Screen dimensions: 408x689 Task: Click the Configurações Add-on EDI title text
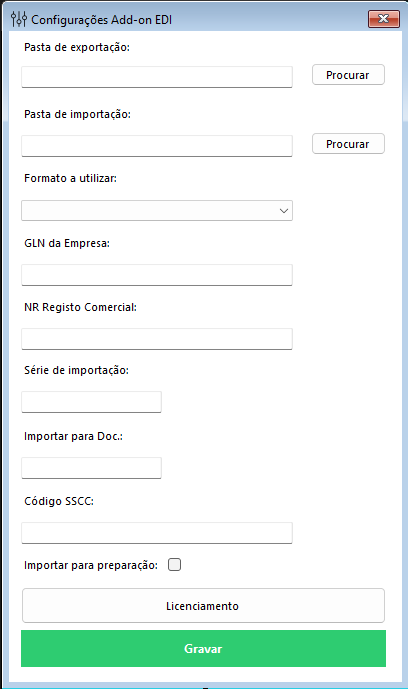pyautogui.click(x=101, y=20)
